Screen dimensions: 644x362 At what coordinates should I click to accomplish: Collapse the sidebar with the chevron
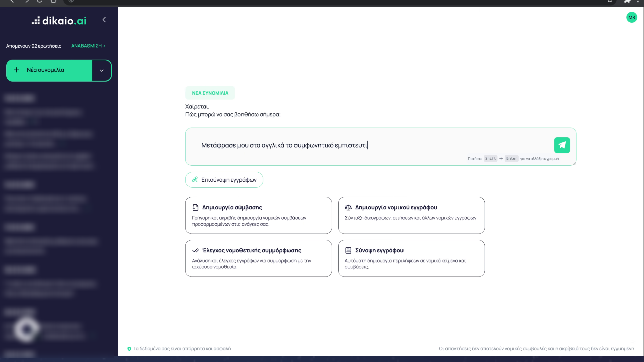(x=104, y=20)
